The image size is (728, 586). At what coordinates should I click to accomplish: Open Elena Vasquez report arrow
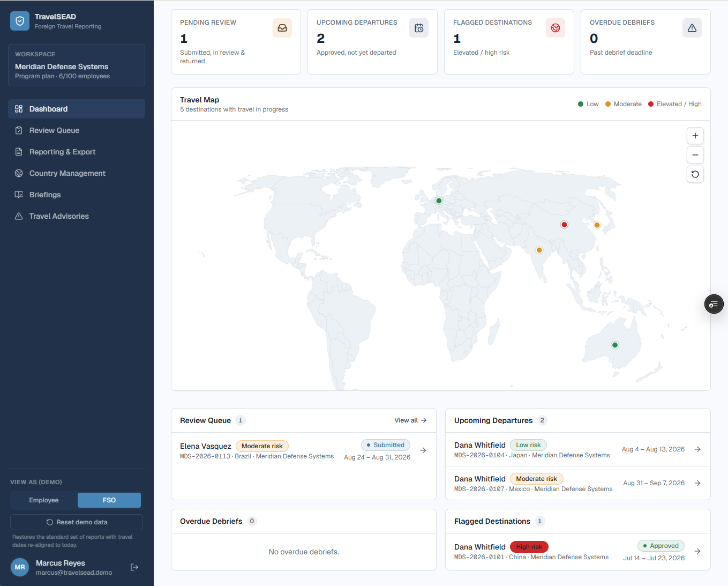[x=423, y=450]
